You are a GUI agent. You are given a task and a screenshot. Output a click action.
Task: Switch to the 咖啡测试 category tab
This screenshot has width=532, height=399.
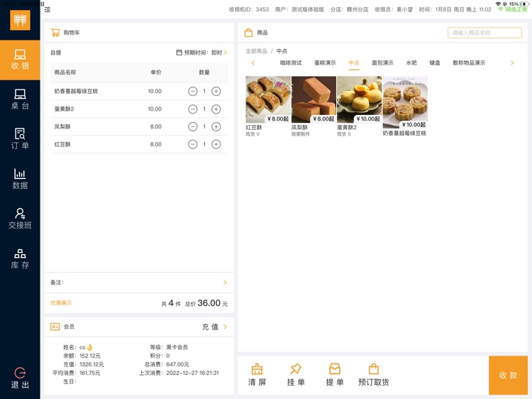(x=291, y=62)
